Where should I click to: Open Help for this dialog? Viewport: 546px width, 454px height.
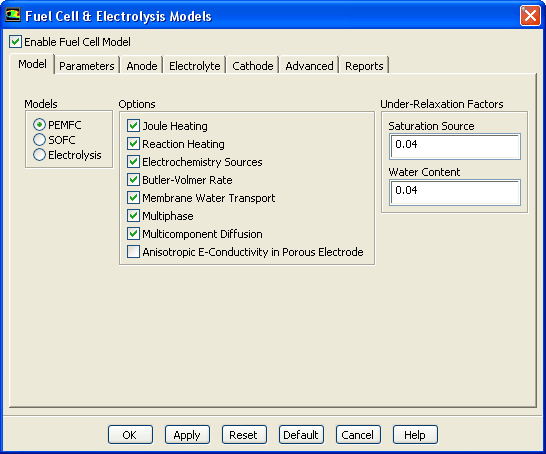[415, 435]
